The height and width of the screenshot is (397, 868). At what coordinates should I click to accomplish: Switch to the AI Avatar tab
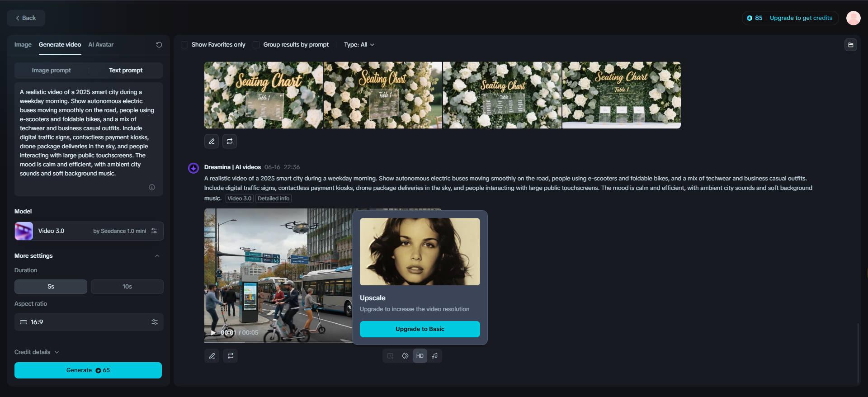(x=101, y=45)
